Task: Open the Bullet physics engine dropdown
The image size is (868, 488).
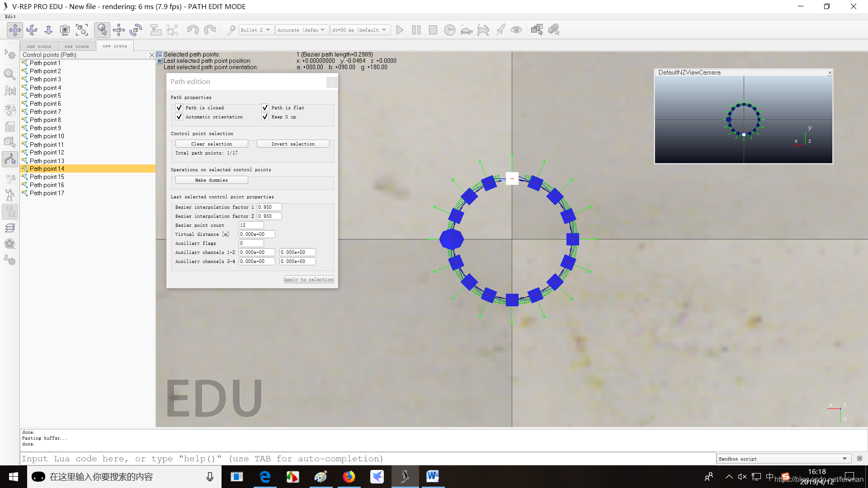Action: pos(256,30)
